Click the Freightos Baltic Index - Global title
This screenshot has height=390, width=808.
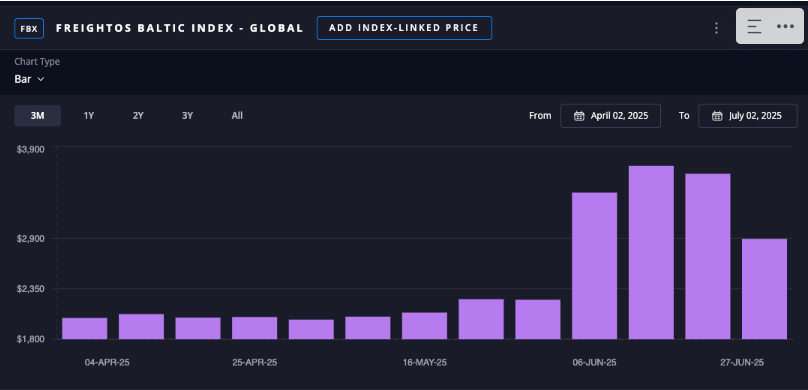click(179, 28)
